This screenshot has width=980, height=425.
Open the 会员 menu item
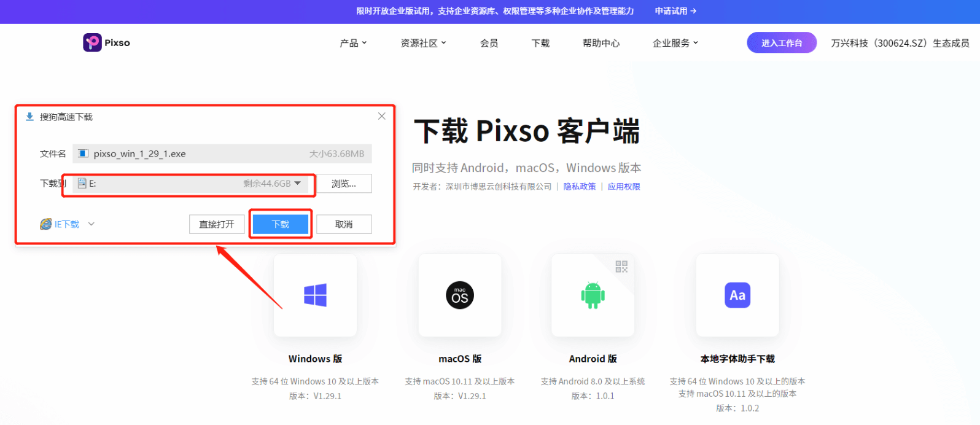(x=489, y=43)
